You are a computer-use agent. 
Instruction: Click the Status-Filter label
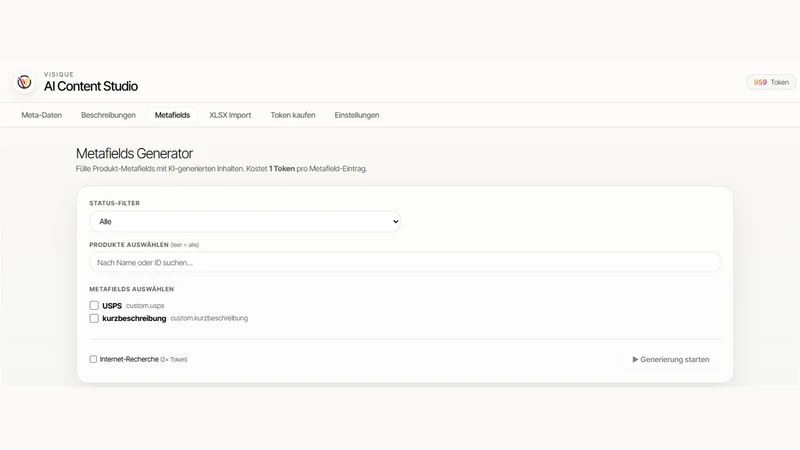click(114, 203)
